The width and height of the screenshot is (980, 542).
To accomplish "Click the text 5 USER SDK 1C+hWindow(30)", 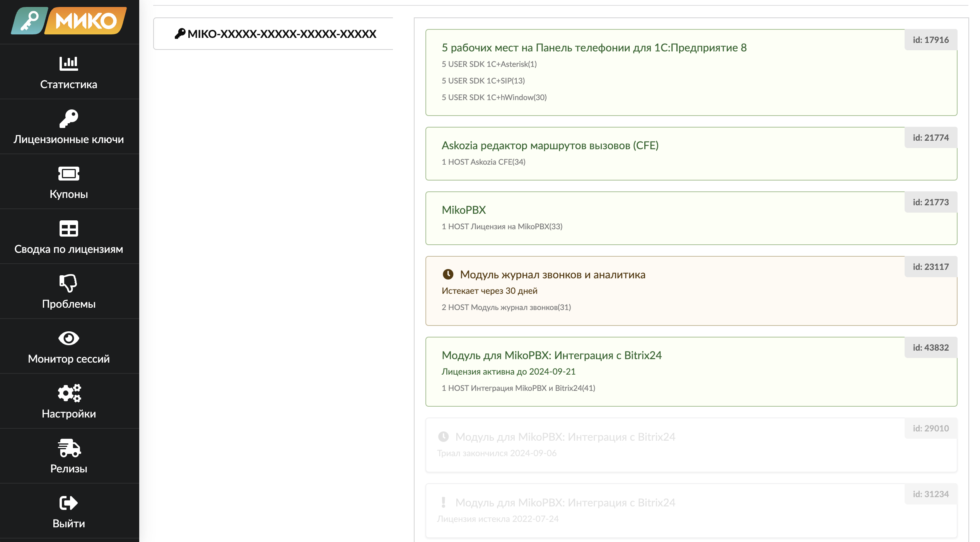I will pyautogui.click(x=494, y=97).
